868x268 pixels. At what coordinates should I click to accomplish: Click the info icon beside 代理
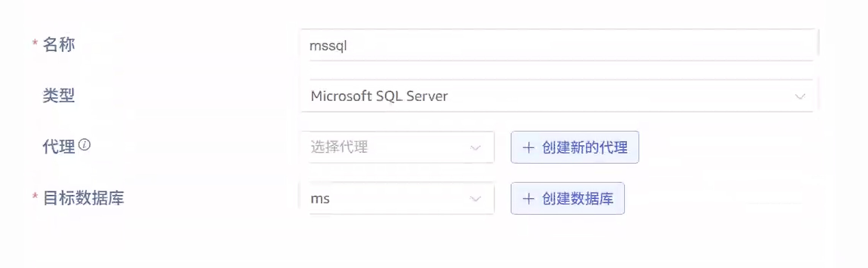[x=84, y=145]
